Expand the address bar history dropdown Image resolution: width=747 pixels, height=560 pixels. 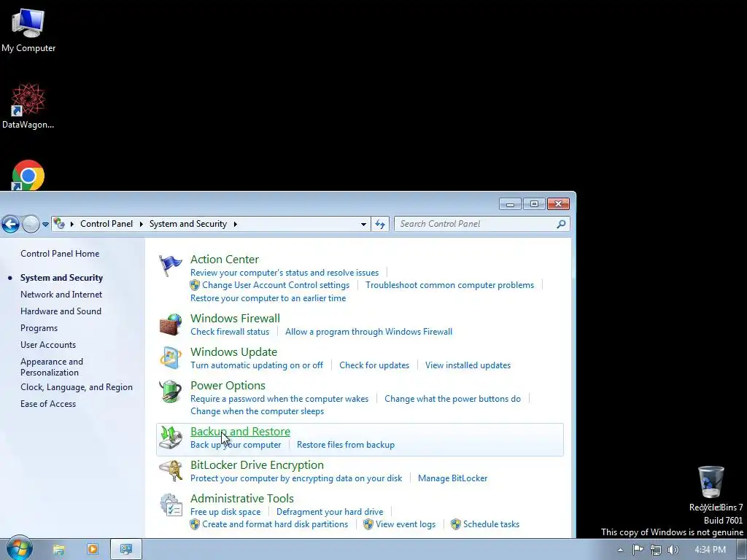(x=363, y=224)
